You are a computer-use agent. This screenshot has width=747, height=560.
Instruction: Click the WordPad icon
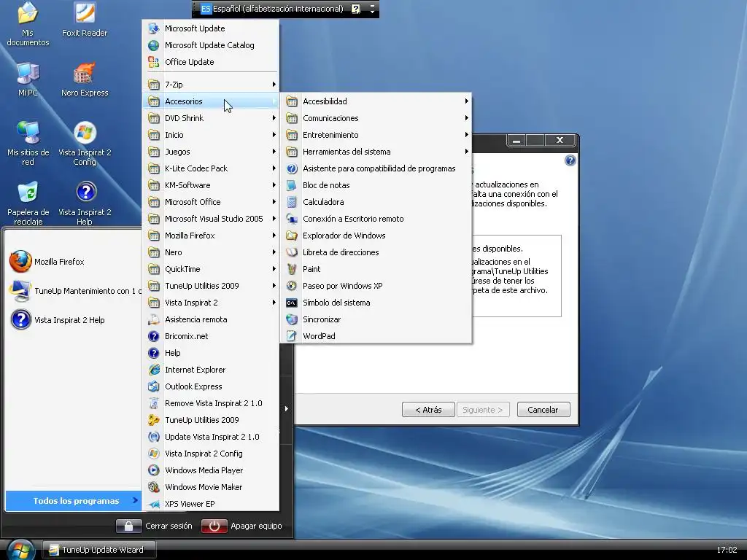click(292, 336)
